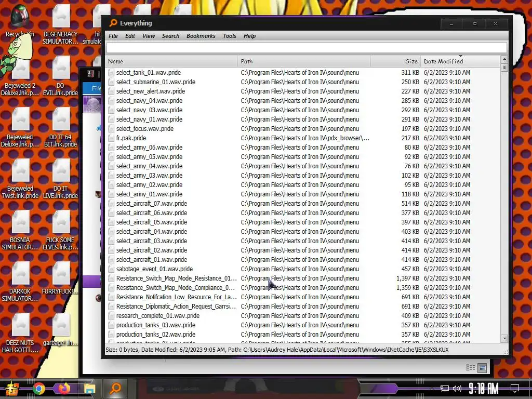Select select_army_05.wav.pride file name
532x399 pixels.
(149, 157)
